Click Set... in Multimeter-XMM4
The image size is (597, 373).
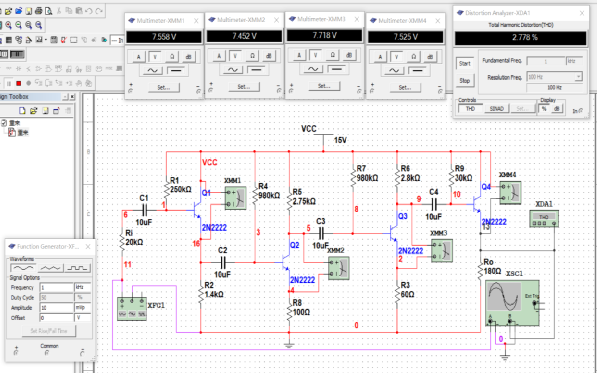click(x=405, y=88)
